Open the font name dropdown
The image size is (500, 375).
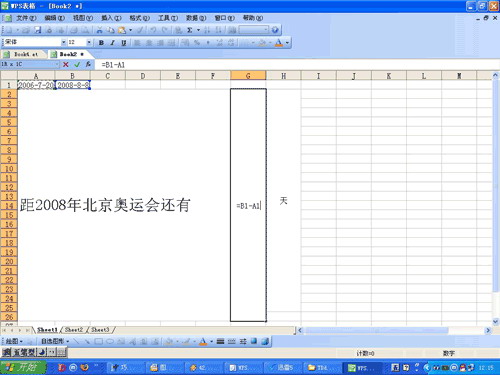pyautogui.click(x=63, y=42)
